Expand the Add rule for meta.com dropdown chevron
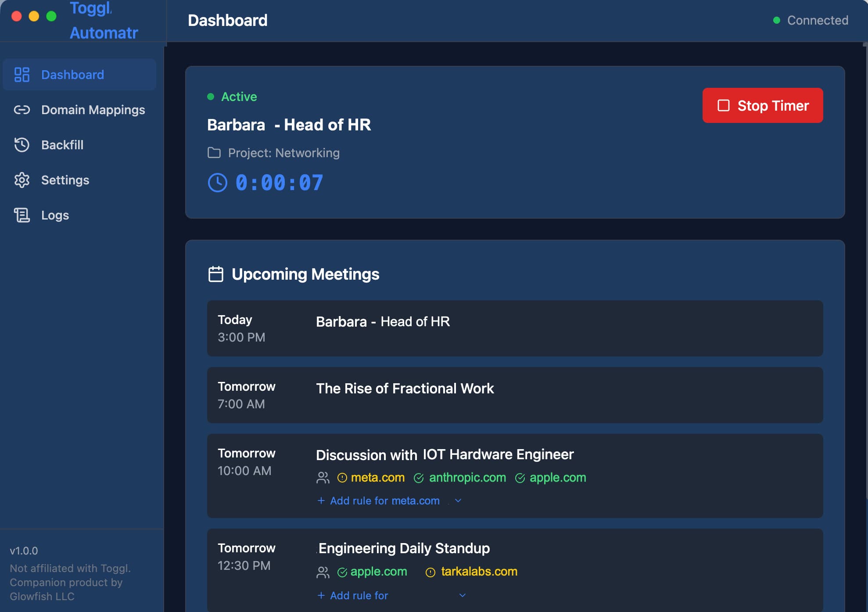The height and width of the screenshot is (612, 868). coord(459,500)
